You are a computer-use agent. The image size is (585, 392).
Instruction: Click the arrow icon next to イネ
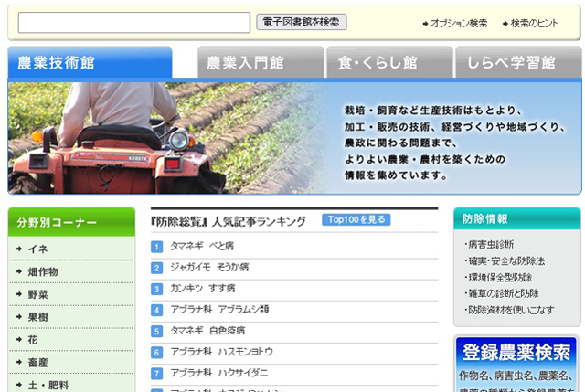18,249
